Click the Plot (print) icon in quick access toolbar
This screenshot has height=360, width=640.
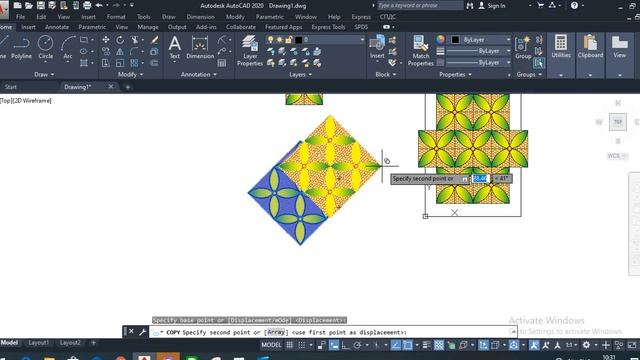coord(87,5)
